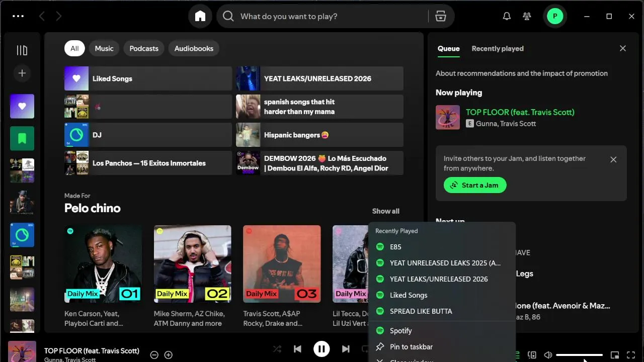This screenshot has width=644, height=362.
Task: Open TOP FLOOR cover in queue
Action: [448, 117]
